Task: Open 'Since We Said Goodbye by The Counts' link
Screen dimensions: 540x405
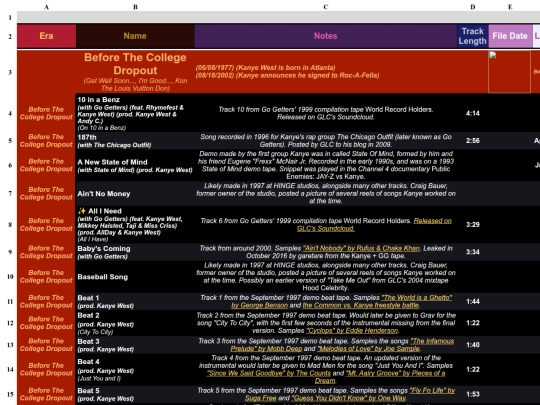Action: (268, 373)
